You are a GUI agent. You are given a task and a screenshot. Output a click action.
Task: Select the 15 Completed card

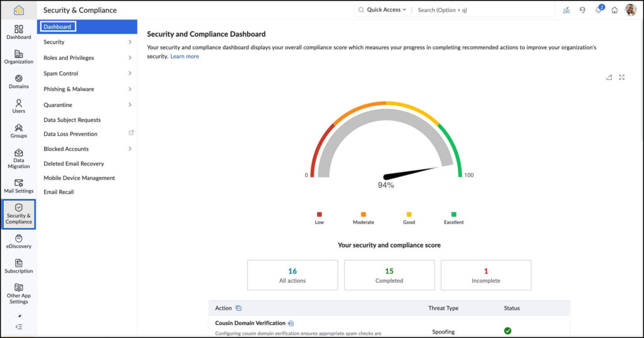point(389,275)
